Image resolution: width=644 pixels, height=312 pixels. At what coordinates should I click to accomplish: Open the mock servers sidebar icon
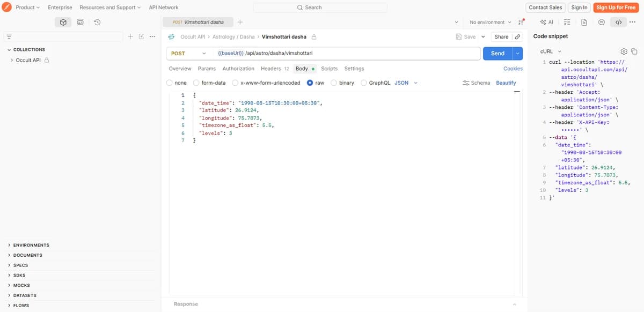pos(80,23)
